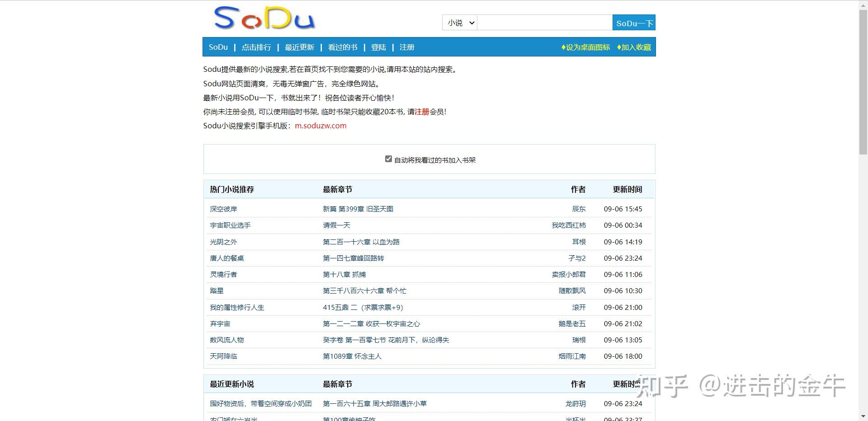Open chapter 415五鼎 二（求票求票+9）
The width and height of the screenshot is (868, 421).
pyautogui.click(x=363, y=307)
